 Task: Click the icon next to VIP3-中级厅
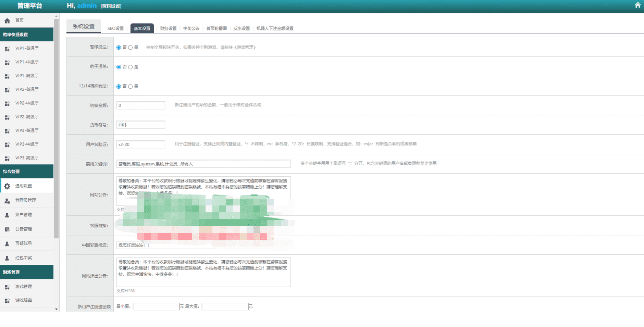pos(7,145)
